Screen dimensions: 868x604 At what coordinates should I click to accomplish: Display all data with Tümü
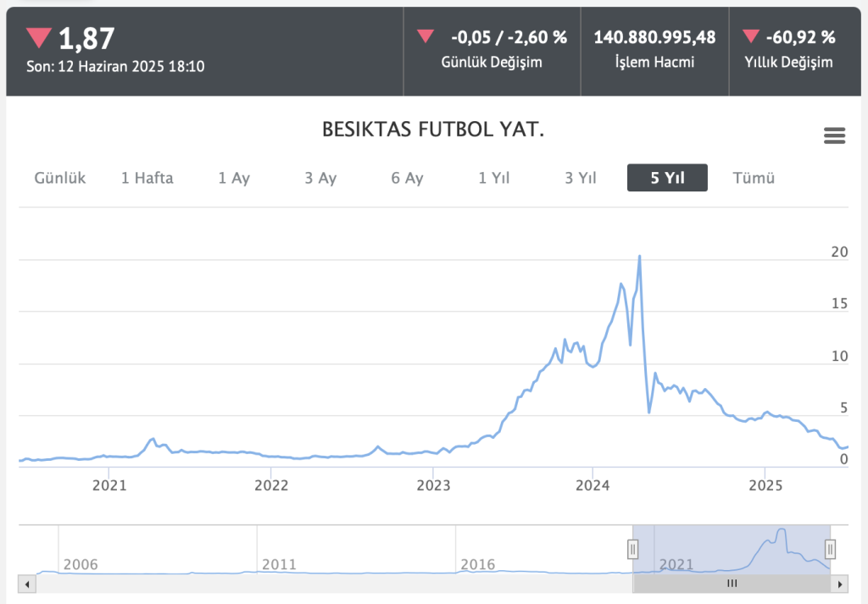[x=754, y=178]
